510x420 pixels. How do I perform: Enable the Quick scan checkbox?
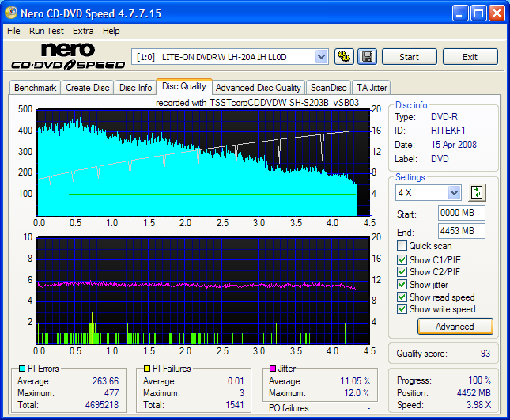click(x=402, y=246)
